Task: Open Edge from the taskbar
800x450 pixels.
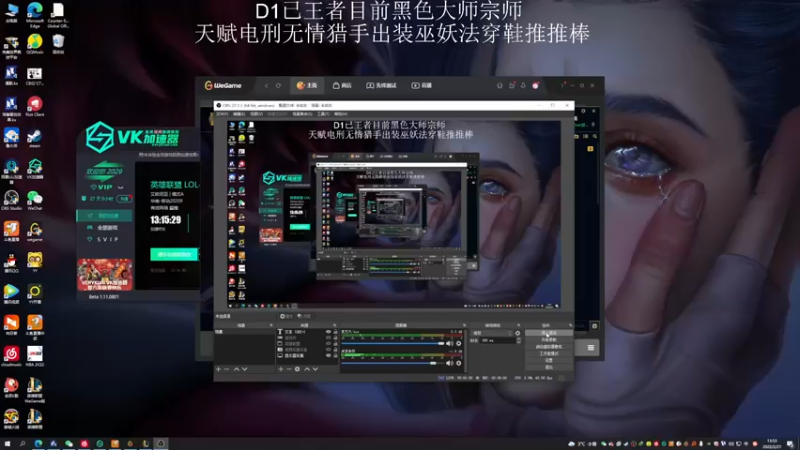Action: (x=38, y=444)
